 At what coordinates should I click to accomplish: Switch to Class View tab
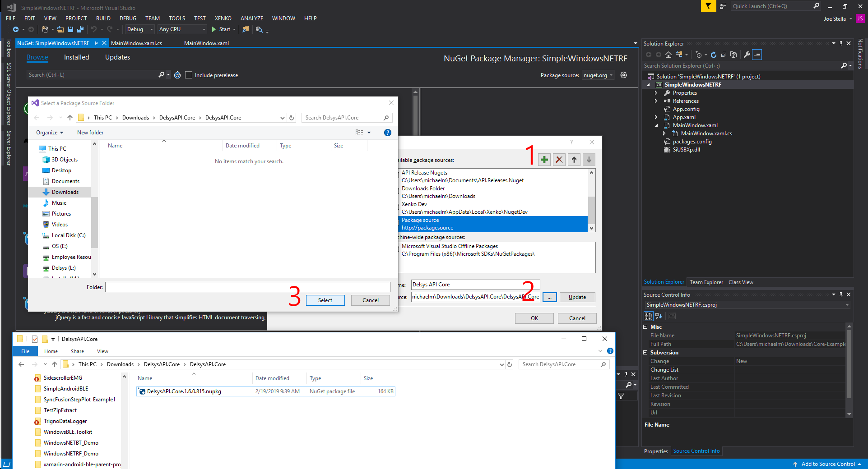tap(741, 282)
